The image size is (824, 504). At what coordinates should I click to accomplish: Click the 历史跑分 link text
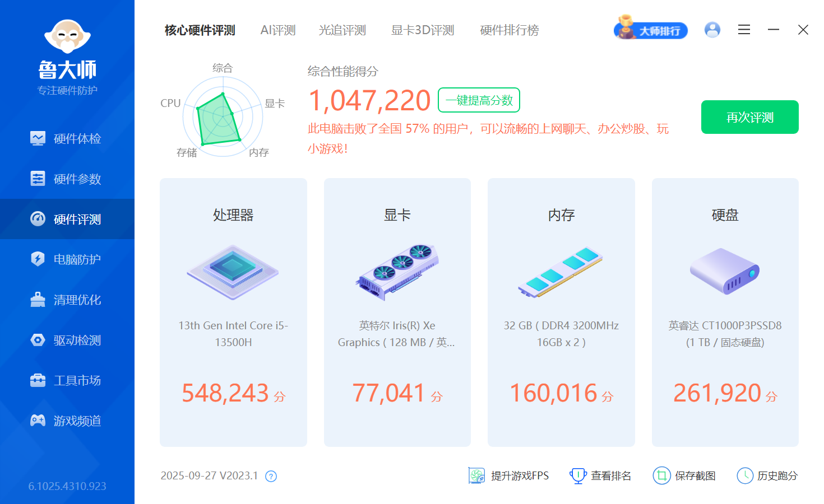(777, 475)
